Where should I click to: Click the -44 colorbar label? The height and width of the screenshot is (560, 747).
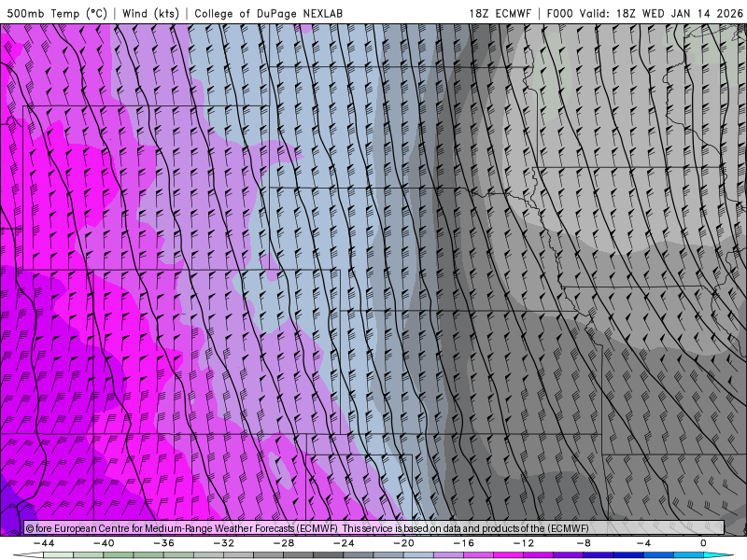pyautogui.click(x=44, y=543)
